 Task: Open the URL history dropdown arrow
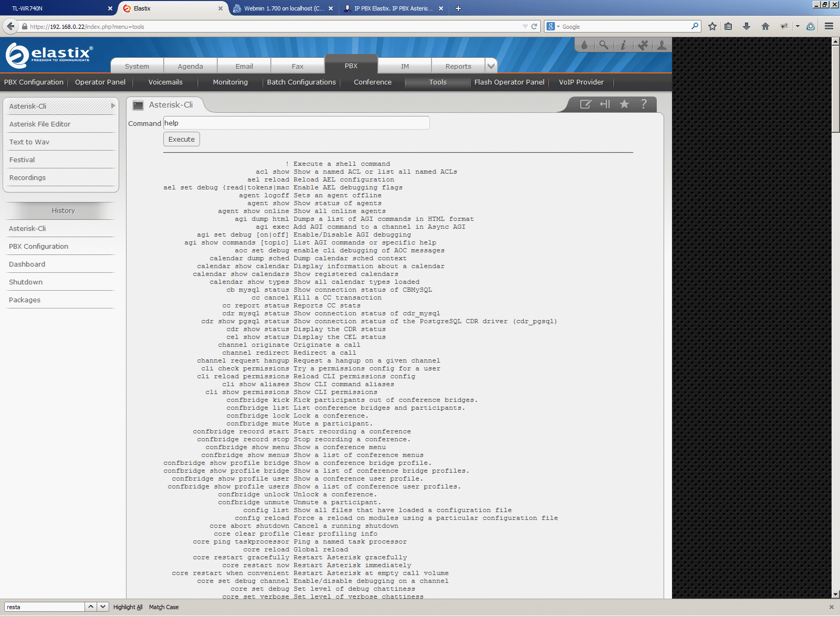[x=525, y=26]
